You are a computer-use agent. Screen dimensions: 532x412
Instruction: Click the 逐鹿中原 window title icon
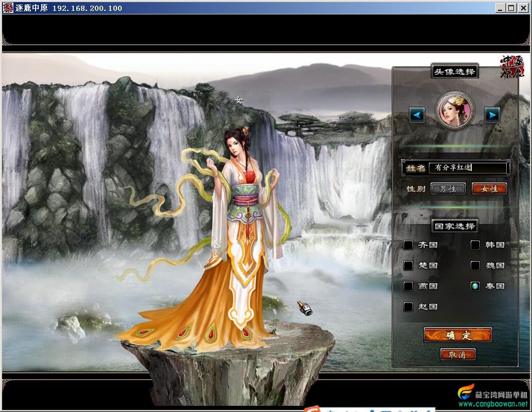point(8,7)
